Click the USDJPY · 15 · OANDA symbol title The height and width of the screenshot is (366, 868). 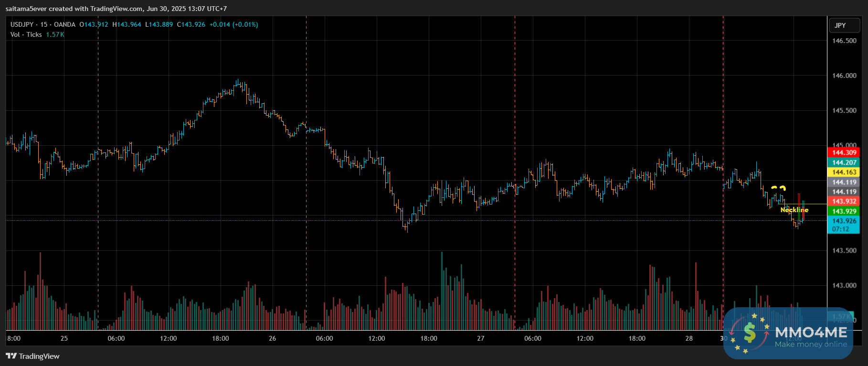[43, 24]
